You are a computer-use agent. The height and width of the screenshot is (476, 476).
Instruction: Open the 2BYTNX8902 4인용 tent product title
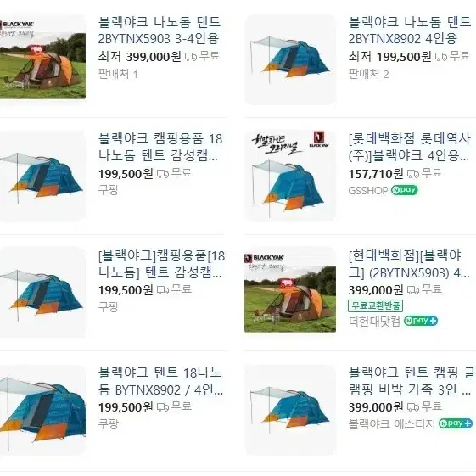[410, 31]
